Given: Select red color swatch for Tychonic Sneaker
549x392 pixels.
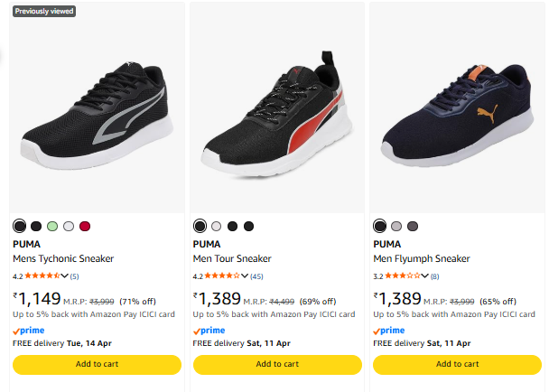Looking at the screenshot, I should click(85, 226).
